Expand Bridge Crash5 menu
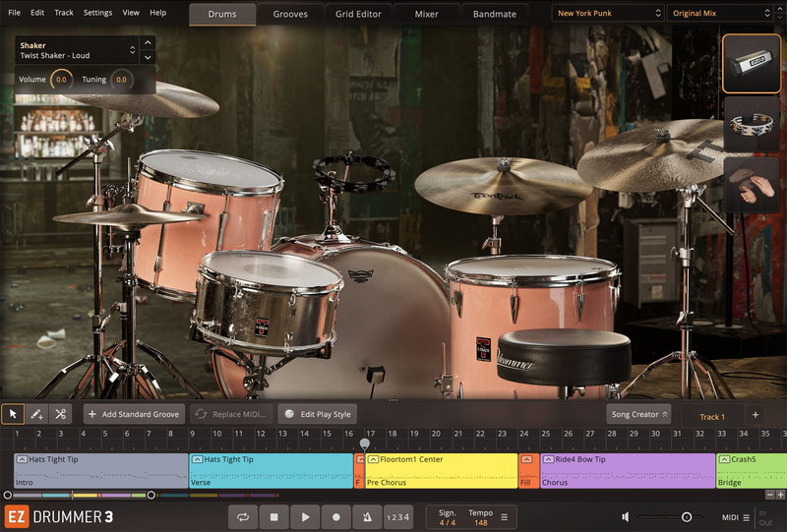Image resolution: width=787 pixels, height=532 pixels. (x=724, y=459)
